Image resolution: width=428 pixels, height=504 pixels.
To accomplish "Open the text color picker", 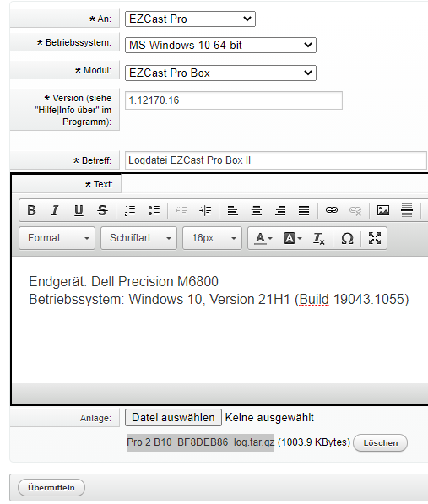I will [263, 238].
